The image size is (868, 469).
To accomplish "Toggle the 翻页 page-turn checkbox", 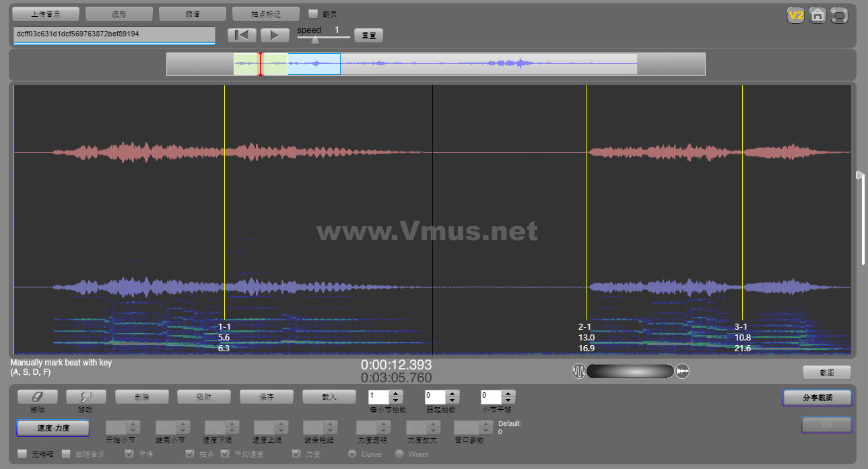I will pyautogui.click(x=313, y=13).
